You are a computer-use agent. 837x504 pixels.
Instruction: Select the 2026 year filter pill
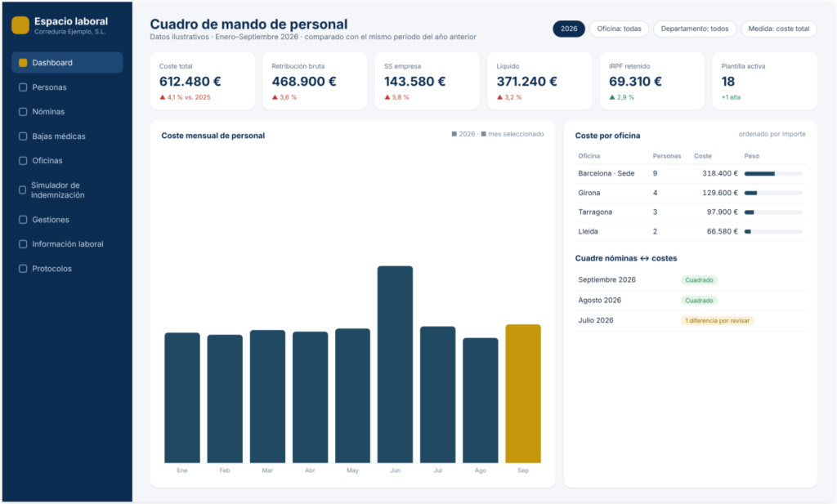tap(569, 29)
